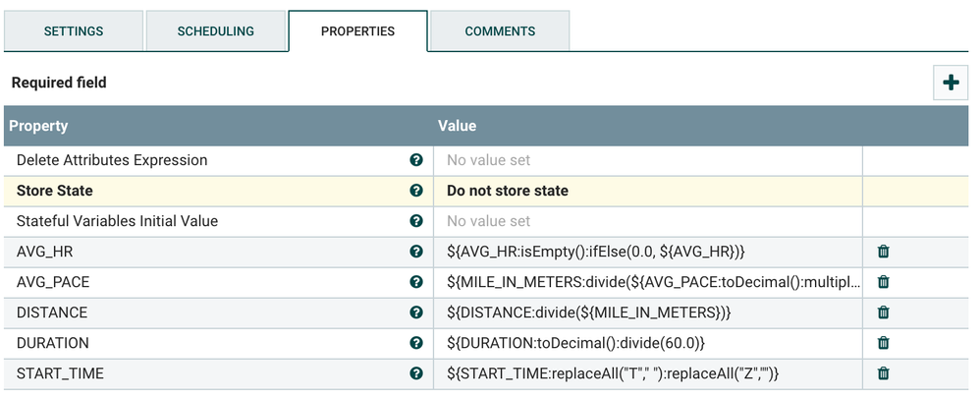The width and height of the screenshot is (980, 399).
Task: Go to the Comments tab
Action: [x=500, y=31]
